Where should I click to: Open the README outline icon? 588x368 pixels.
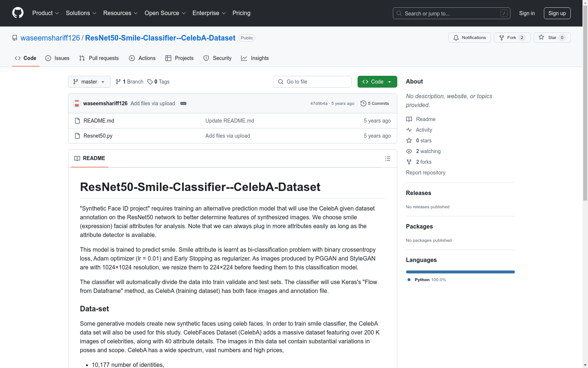pyautogui.click(x=387, y=159)
